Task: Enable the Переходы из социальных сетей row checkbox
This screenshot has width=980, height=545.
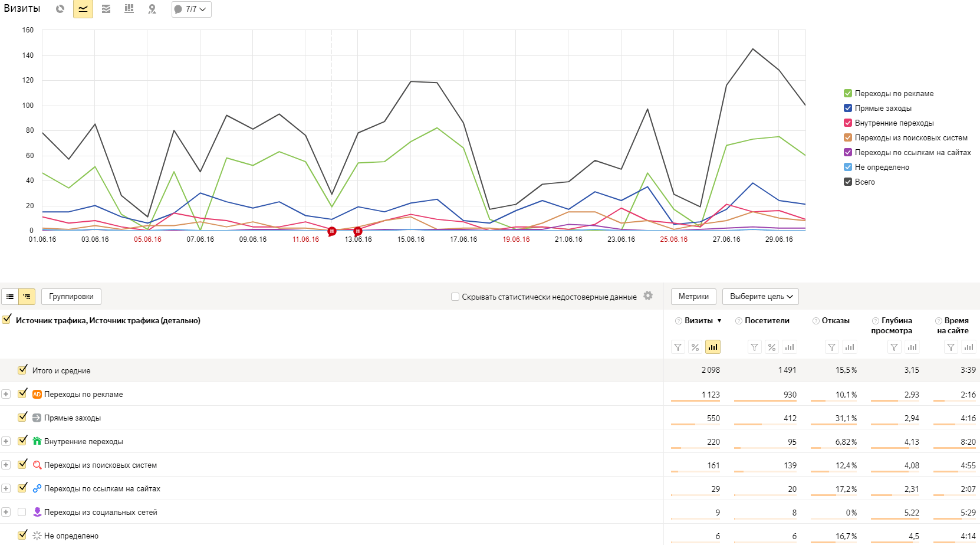Action: (x=22, y=512)
